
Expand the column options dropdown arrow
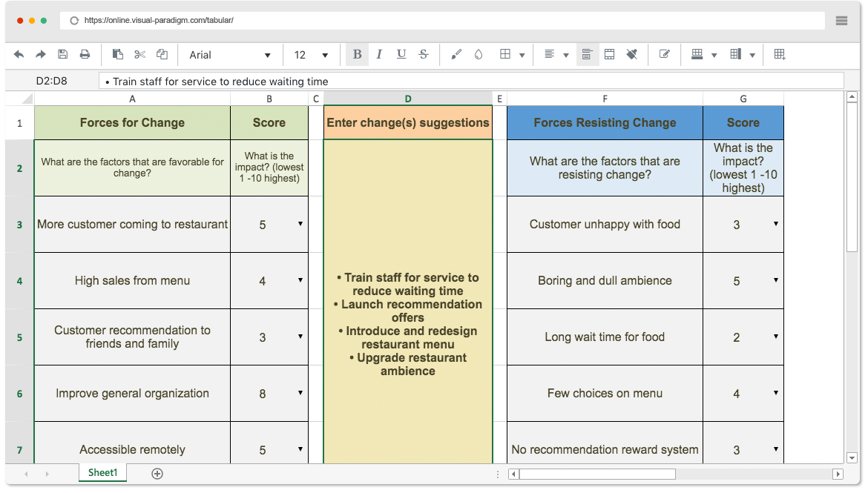point(752,55)
